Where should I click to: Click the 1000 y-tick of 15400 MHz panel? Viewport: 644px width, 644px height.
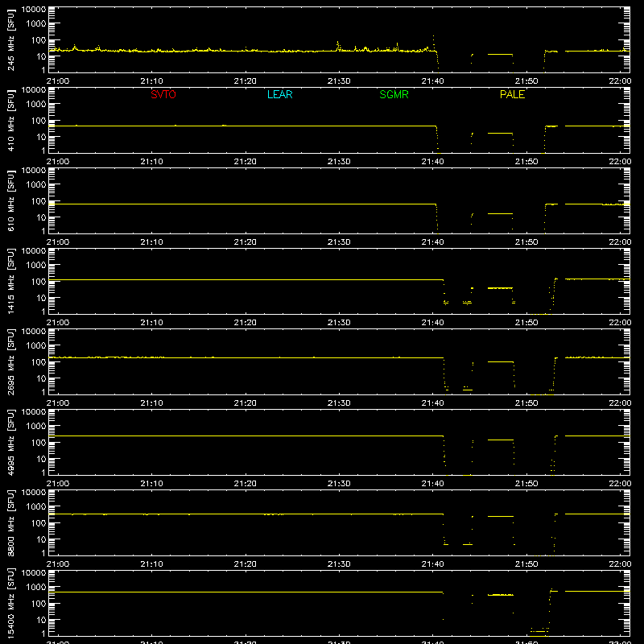tap(36, 588)
